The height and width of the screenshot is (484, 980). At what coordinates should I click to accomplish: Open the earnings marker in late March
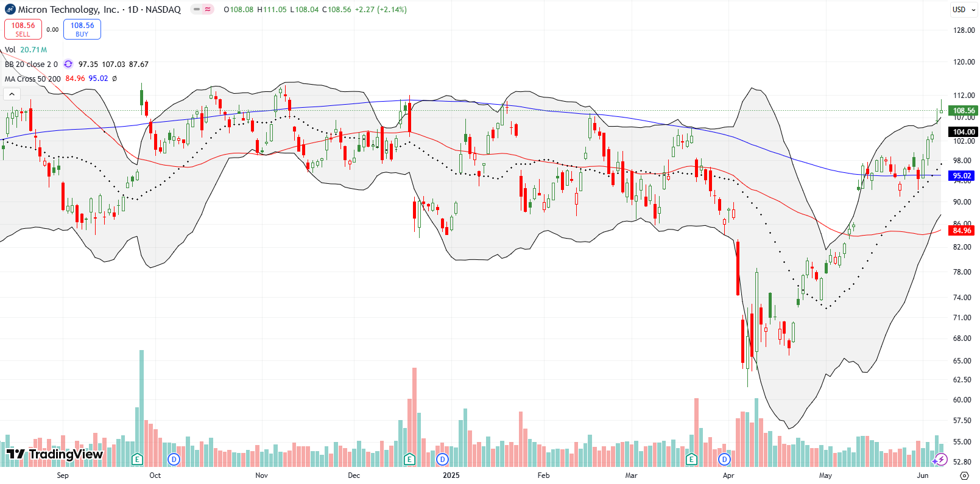pyautogui.click(x=691, y=459)
